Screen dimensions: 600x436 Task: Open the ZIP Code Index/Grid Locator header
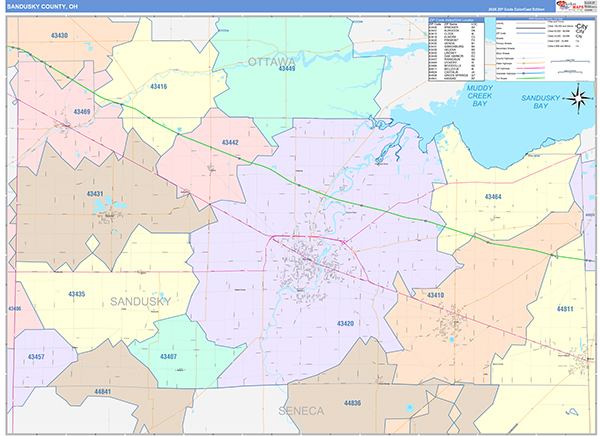tap(456, 20)
